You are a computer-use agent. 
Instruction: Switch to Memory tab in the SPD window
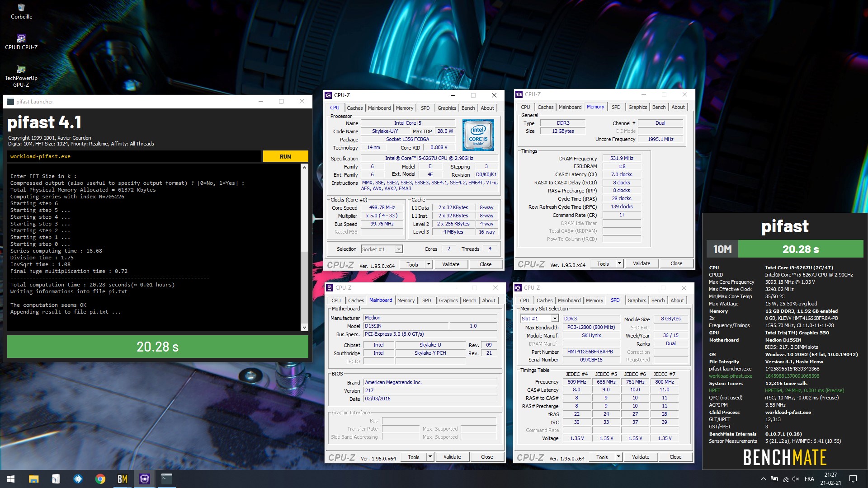pyautogui.click(x=594, y=300)
